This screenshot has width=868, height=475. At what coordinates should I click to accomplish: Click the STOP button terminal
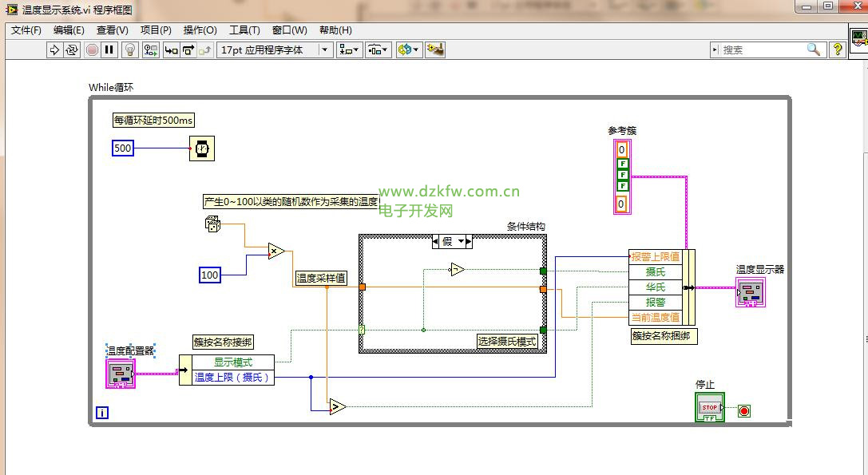[x=710, y=407]
